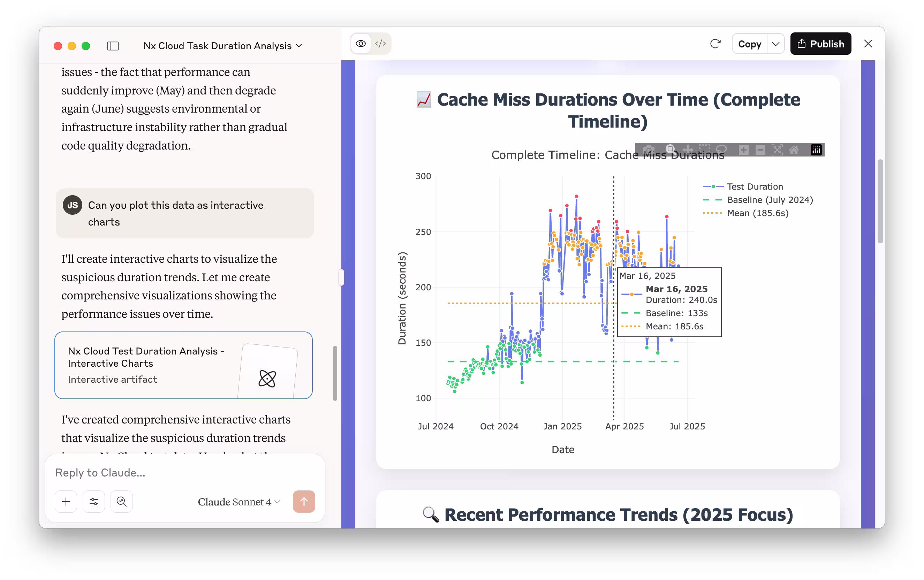Reset chart axes with the home icon
924x580 pixels.
click(x=794, y=150)
